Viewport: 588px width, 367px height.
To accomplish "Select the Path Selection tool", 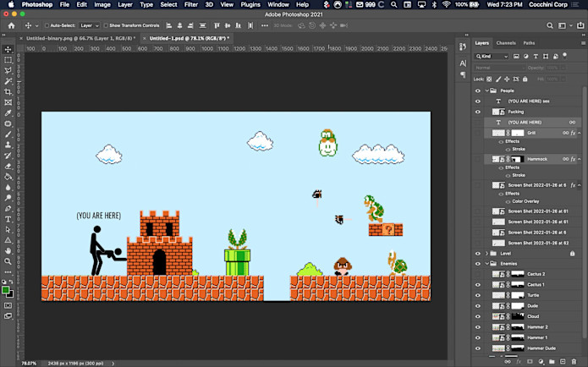I will [x=8, y=229].
